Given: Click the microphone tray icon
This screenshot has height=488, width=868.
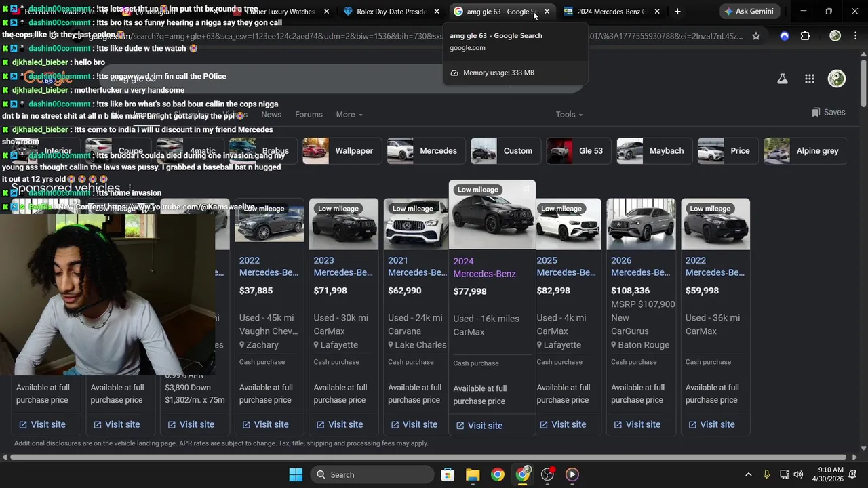Looking at the screenshot, I should click(x=766, y=474).
